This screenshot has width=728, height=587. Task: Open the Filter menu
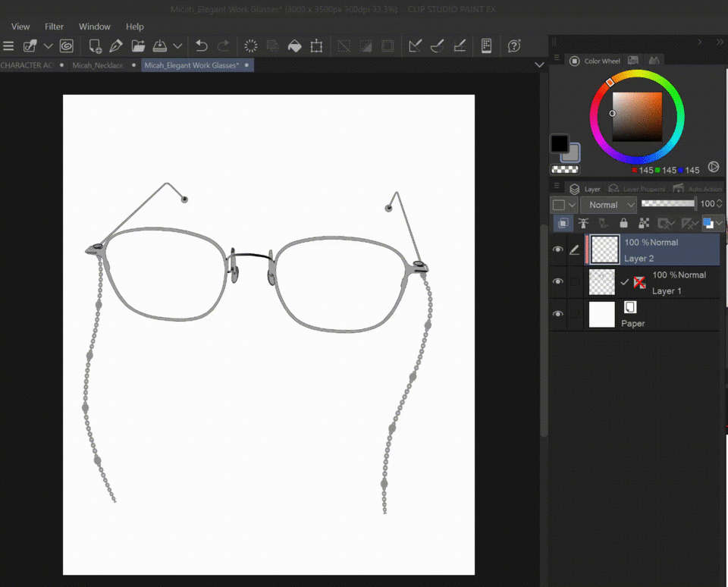click(x=54, y=27)
